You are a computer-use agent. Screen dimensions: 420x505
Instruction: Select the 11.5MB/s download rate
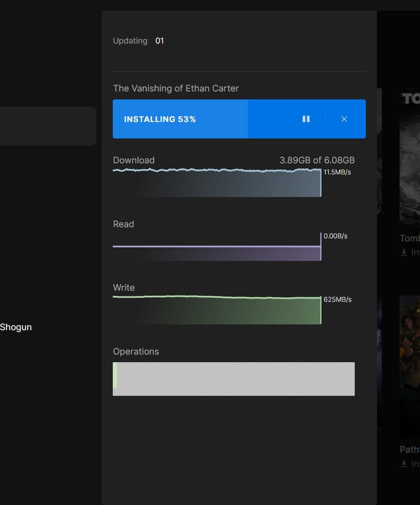point(337,172)
